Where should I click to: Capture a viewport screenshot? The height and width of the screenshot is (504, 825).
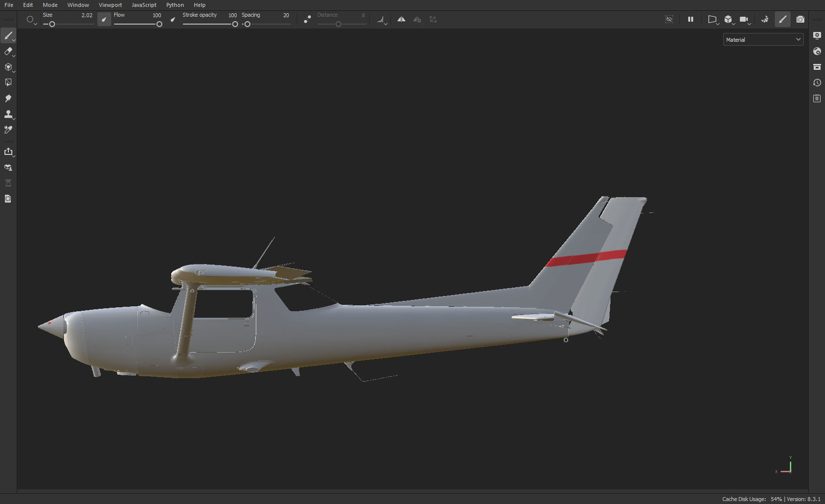[x=800, y=20]
